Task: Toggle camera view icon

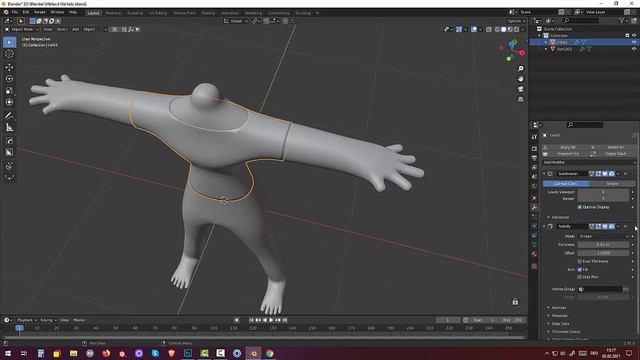Action: point(520,89)
